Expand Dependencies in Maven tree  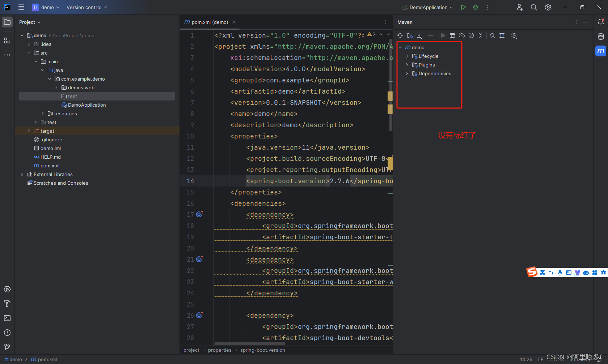407,73
